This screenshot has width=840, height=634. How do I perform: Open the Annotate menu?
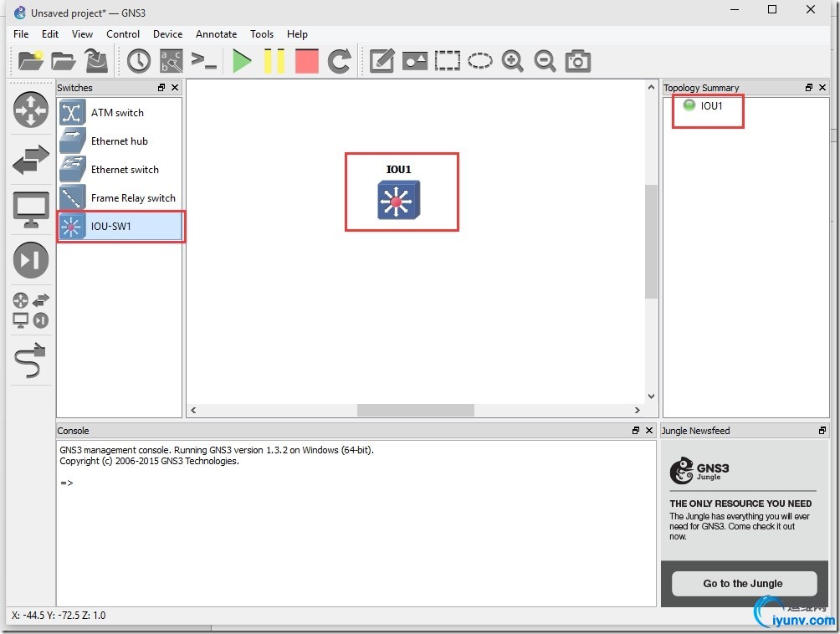point(216,33)
